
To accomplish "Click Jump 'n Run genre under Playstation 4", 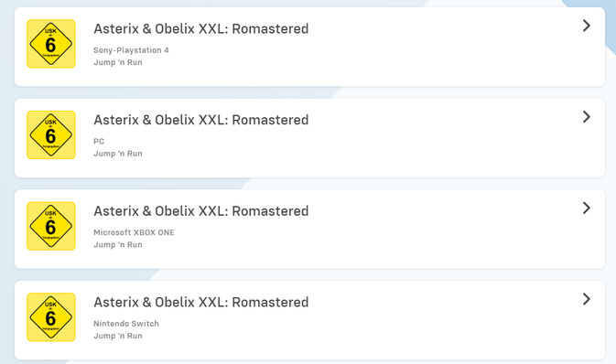I will click(118, 62).
